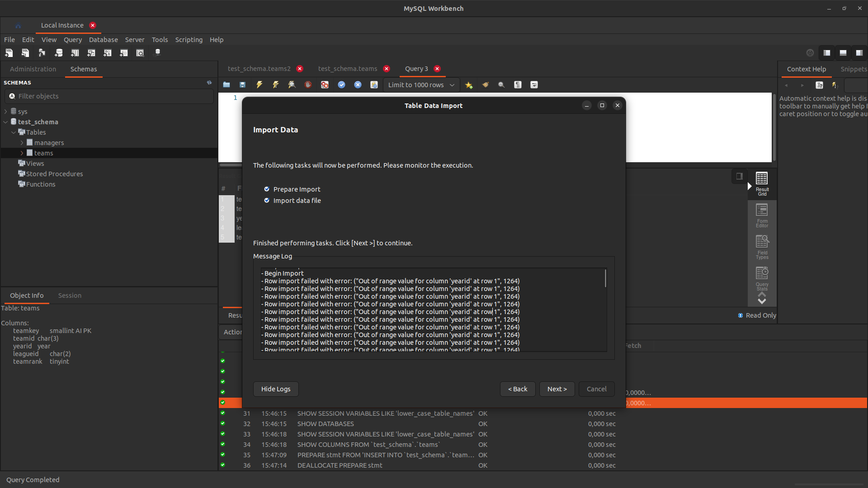Screen dimensions: 868x488
Task: Add current statement to snippets star icon
Action: (x=469, y=85)
